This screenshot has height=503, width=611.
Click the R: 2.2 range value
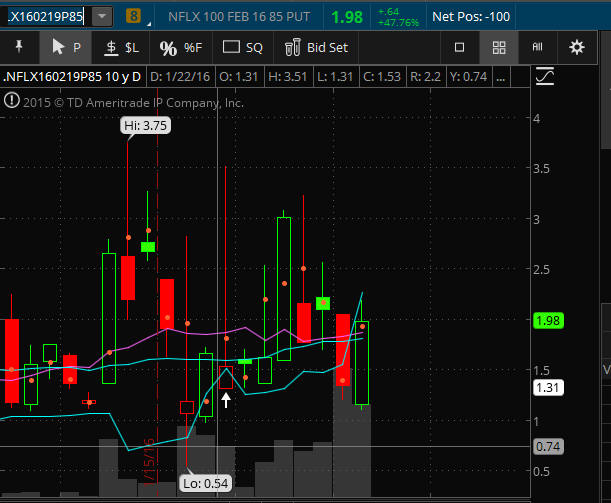click(x=425, y=77)
